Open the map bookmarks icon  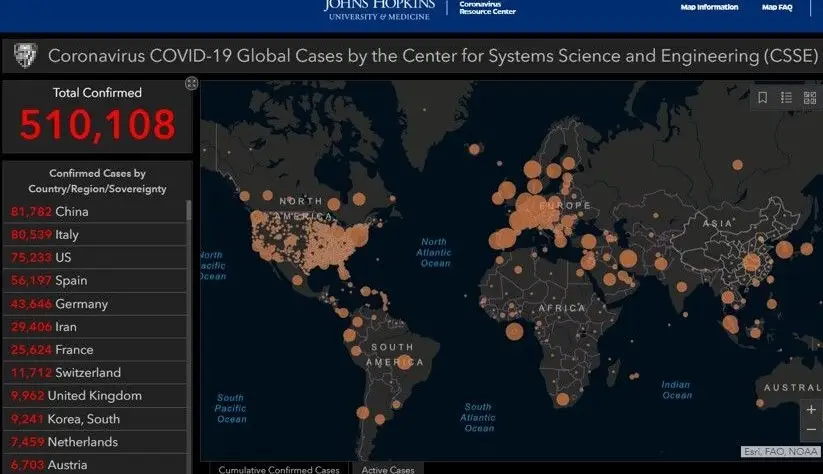763,97
